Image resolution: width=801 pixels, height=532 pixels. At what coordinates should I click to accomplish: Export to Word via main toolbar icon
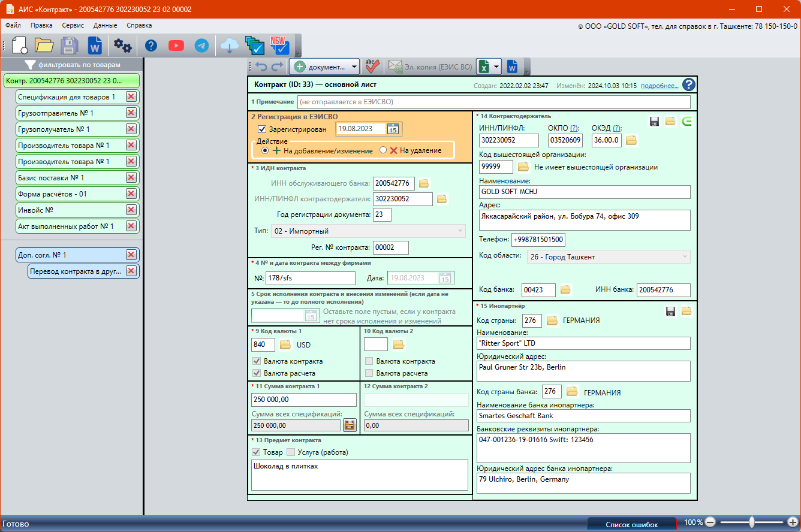point(95,46)
